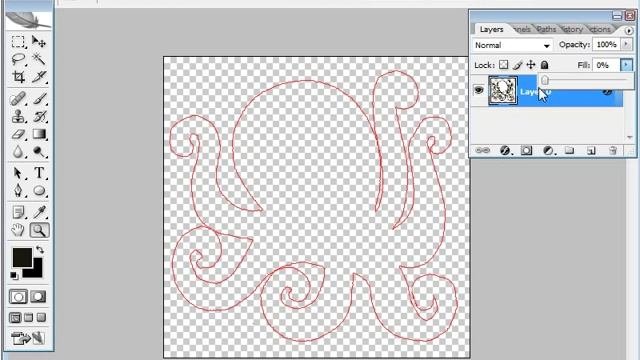640x360 pixels.
Task: Click the Fill 0% field
Action: 606,65
